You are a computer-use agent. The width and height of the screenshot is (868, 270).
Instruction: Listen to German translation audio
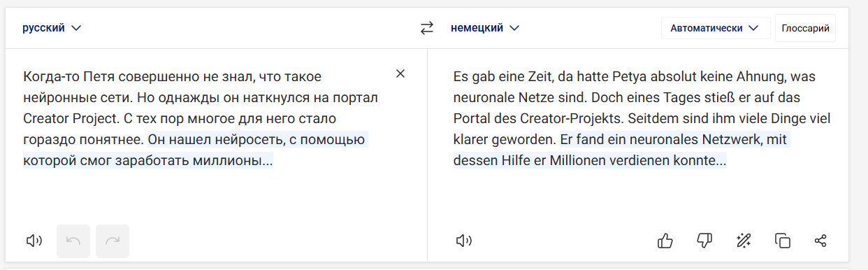pyautogui.click(x=463, y=241)
